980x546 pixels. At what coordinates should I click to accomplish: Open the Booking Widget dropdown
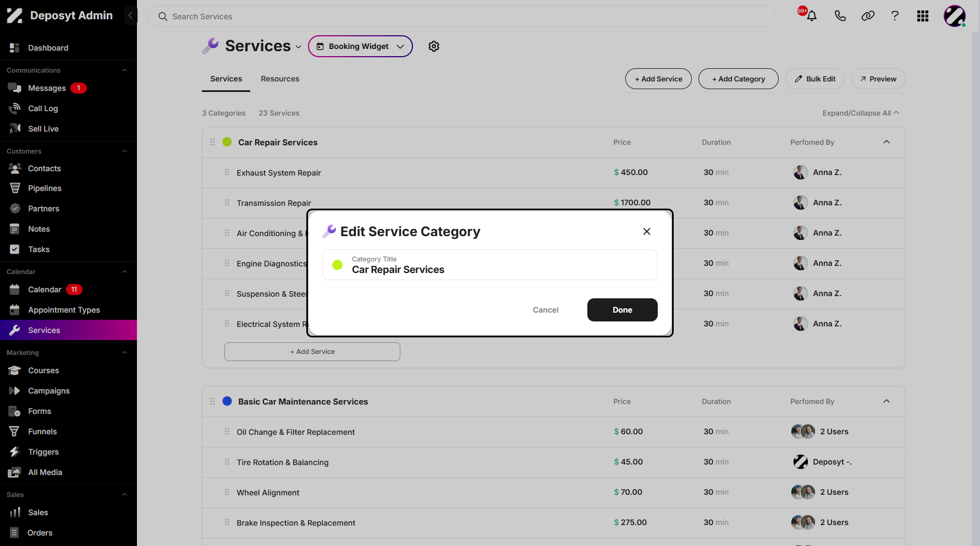pyautogui.click(x=360, y=46)
